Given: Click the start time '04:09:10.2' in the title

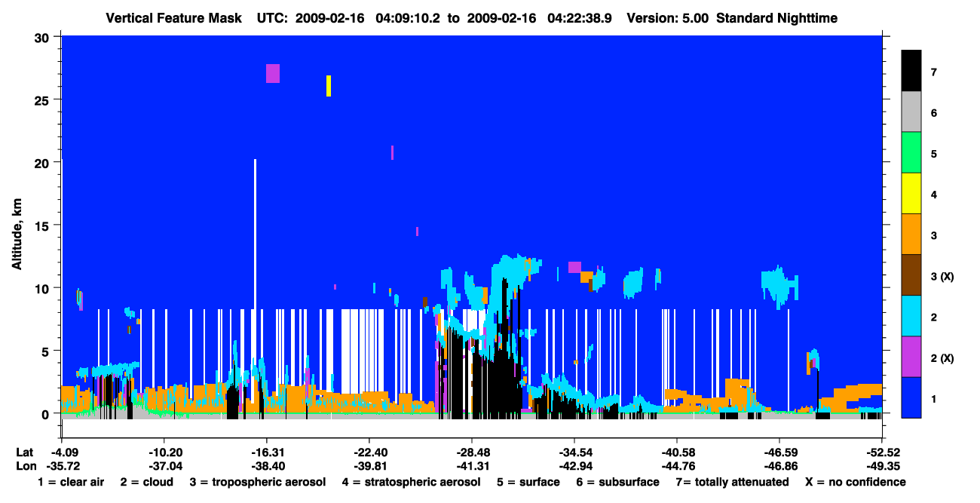Looking at the screenshot, I should pyautogui.click(x=409, y=18).
